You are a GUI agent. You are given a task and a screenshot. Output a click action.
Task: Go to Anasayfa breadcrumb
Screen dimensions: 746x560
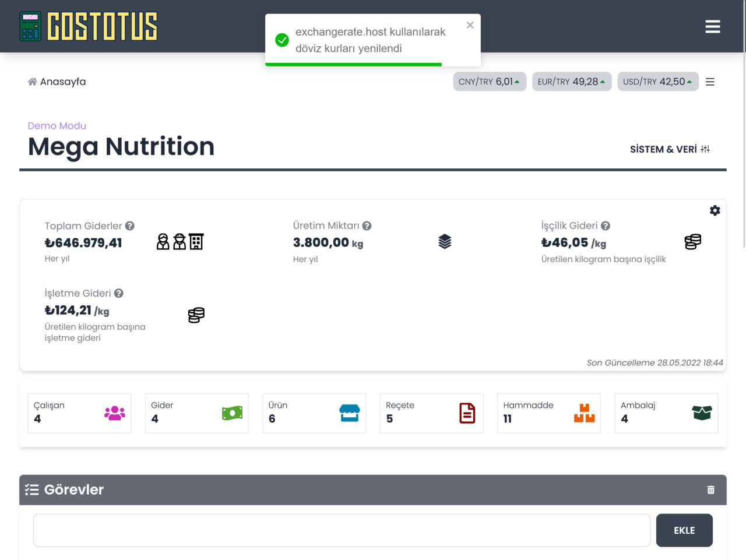tap(57, 82)
